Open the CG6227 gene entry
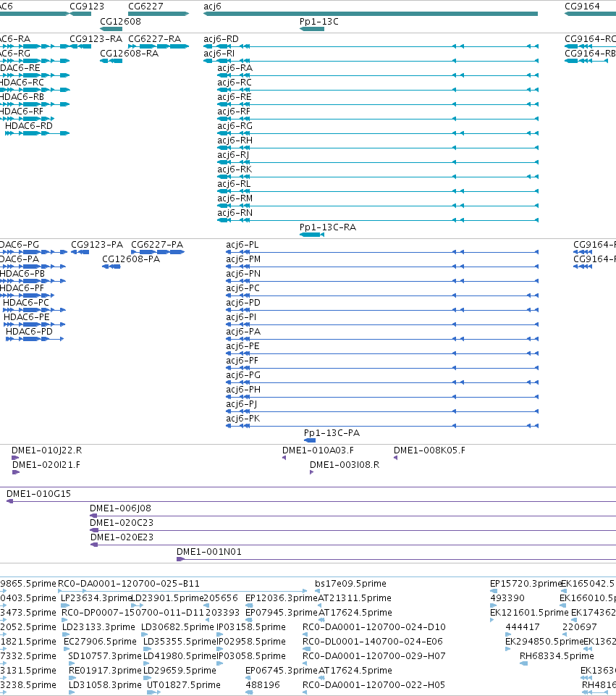Image resolution: width=616 pixels, height=696 pixels. coord(159,14)
